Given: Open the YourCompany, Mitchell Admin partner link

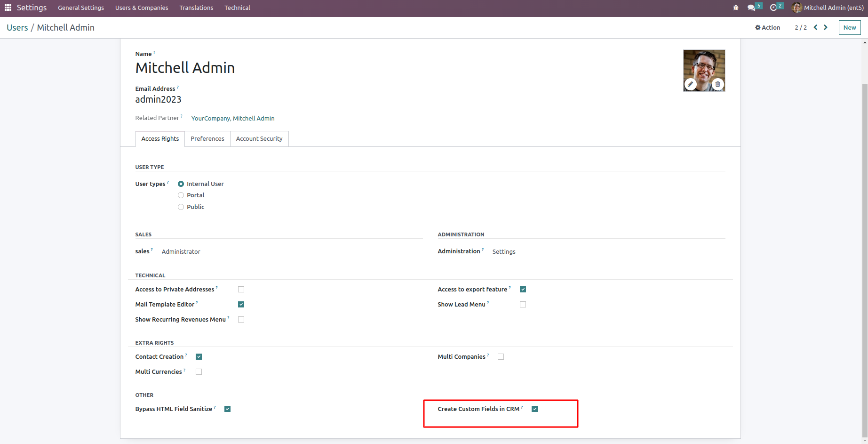Looking at the screenshot, I should (x=233, y=118).
